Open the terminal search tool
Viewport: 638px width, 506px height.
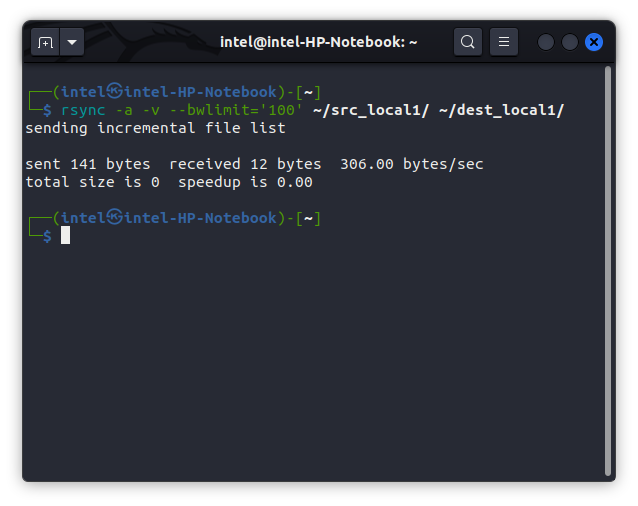[x=468, y=41]
